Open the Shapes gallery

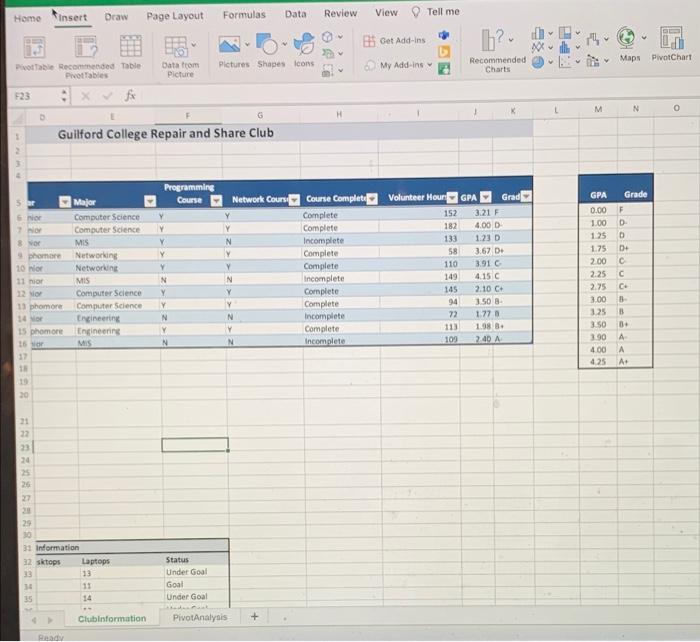click(x=267, y=44)
